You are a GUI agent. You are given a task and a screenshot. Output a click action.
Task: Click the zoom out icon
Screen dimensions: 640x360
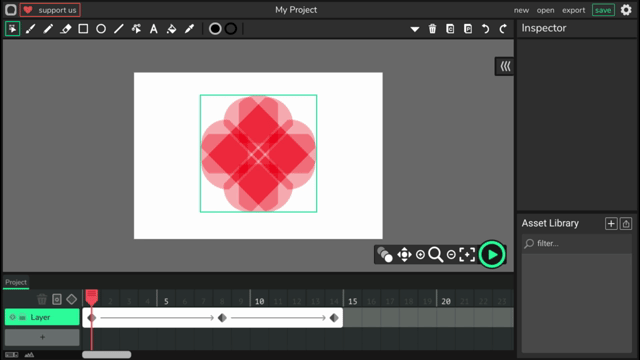(451, 255)
